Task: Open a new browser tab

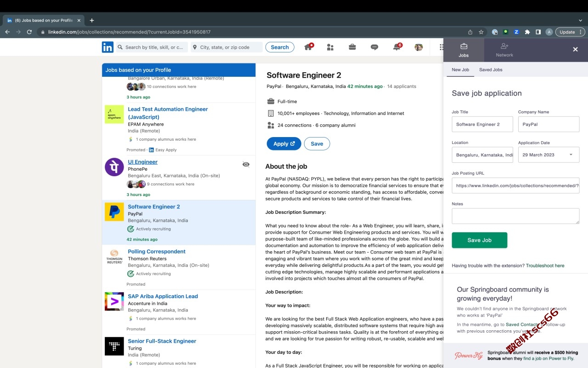Action: (92, 20)
